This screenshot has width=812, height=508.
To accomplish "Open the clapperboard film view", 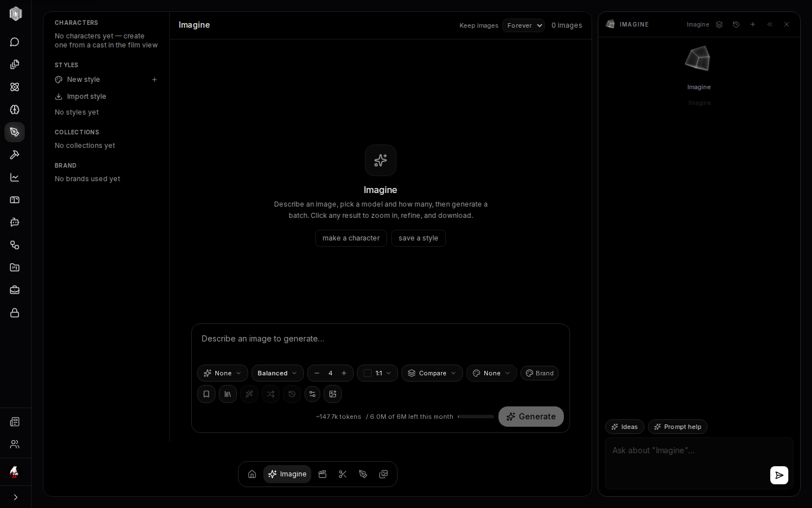I will click(x=323, y=474).
